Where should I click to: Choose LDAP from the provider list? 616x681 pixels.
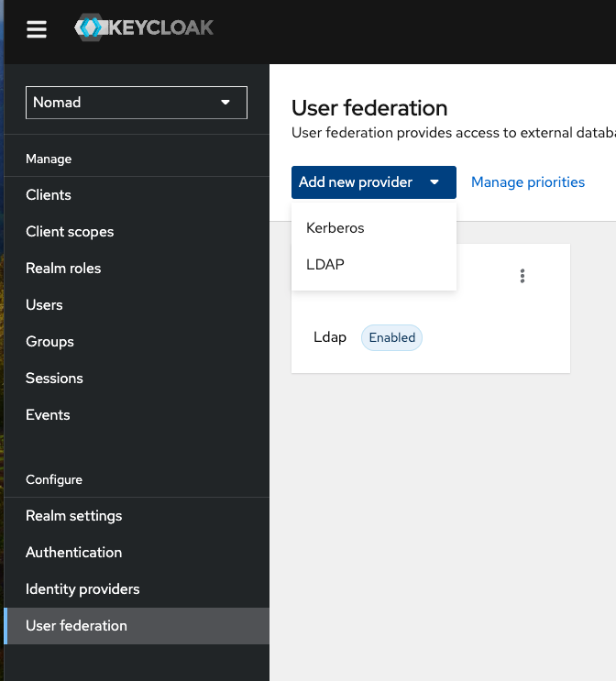coord(325,265)
